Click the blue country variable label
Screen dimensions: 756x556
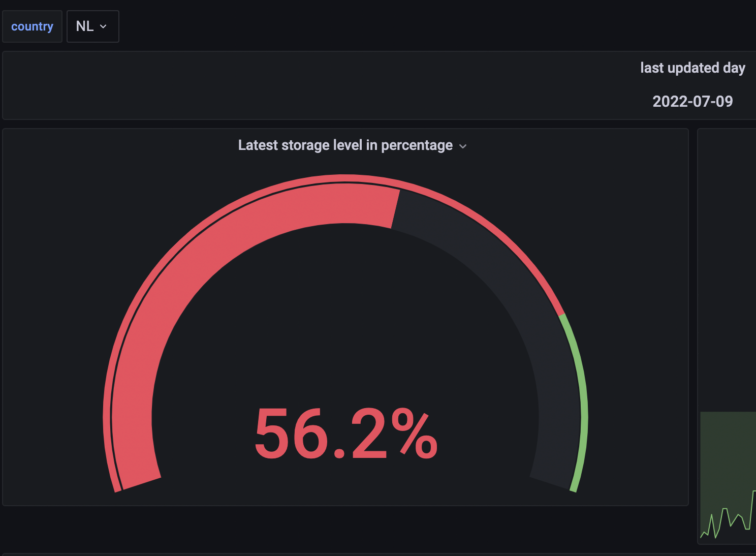32,26
